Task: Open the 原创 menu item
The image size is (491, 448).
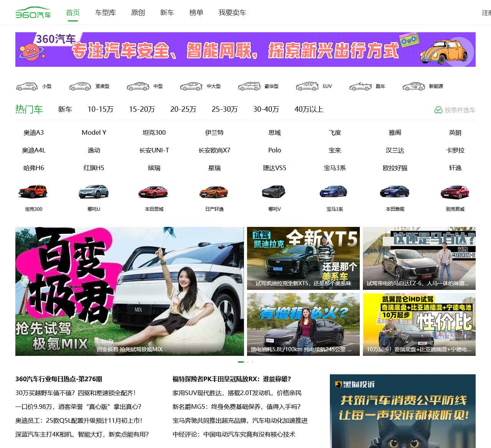Action: (138, 13)
